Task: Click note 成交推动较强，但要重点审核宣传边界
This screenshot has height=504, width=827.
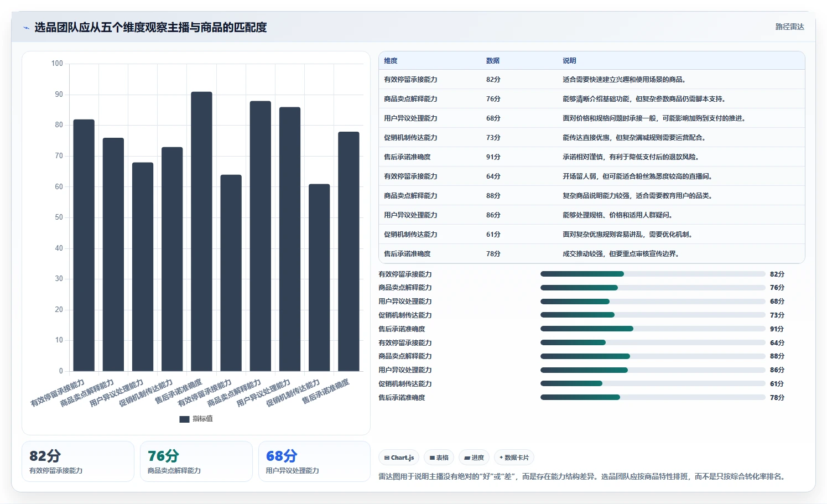Action: coord(621,254)
